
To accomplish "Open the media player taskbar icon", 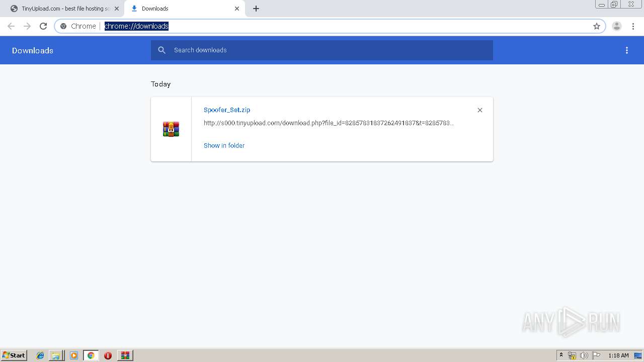I will point(74,355).
